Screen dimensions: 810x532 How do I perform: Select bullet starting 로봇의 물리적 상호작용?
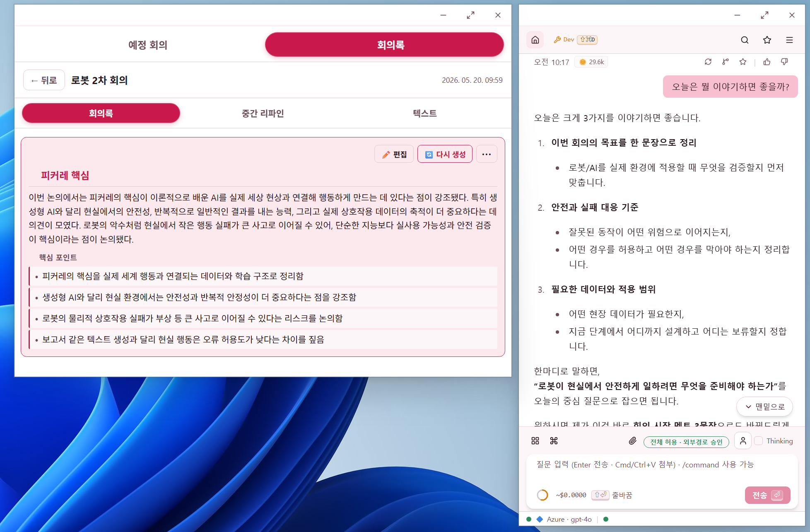tap(264, 318)
